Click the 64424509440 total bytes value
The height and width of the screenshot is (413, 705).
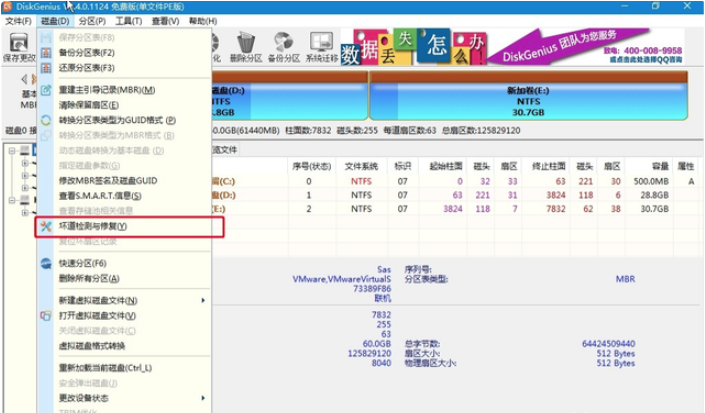click(608, 344)
